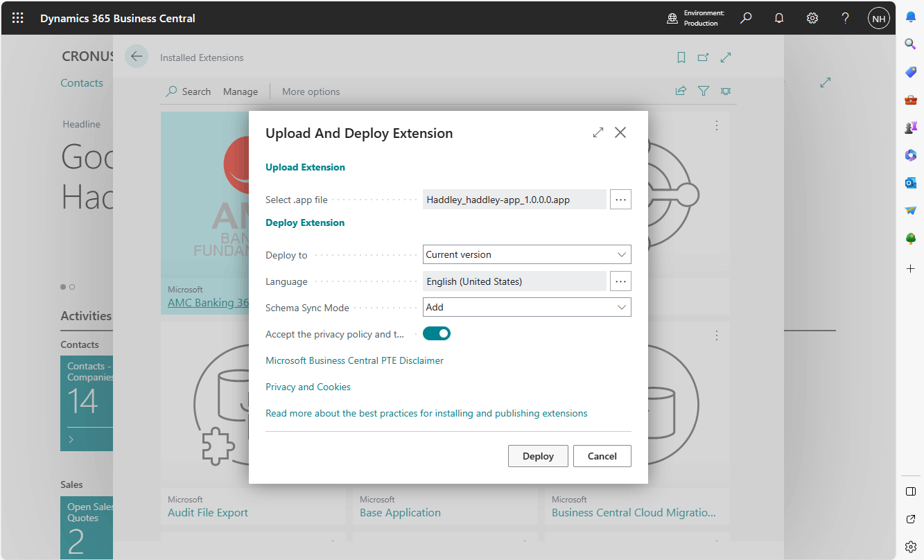Image resolution: width=924 pixels, height=560 pixels.
Task: Browse for .app file using ellipsis button
Action: pos(620,200)
